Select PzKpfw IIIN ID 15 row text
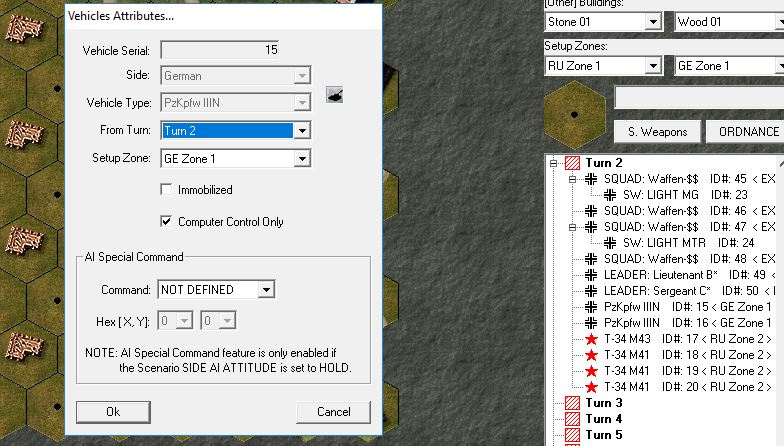Screen dimensions: 784x446 [688, 307]
